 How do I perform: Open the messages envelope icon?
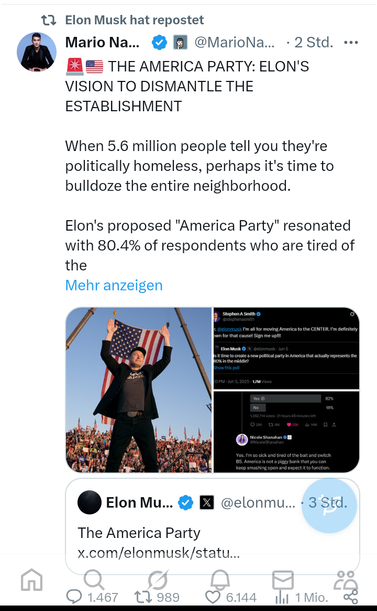point(283,579)
